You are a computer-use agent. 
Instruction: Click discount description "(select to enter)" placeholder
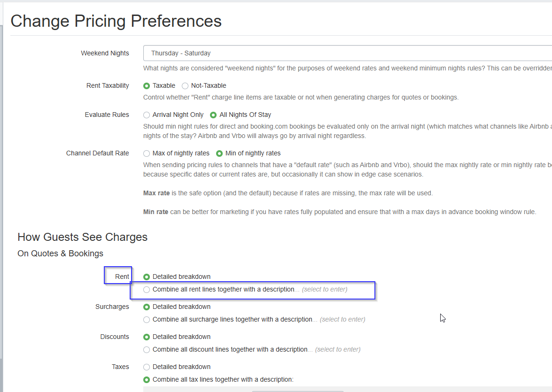click(338, 350)
